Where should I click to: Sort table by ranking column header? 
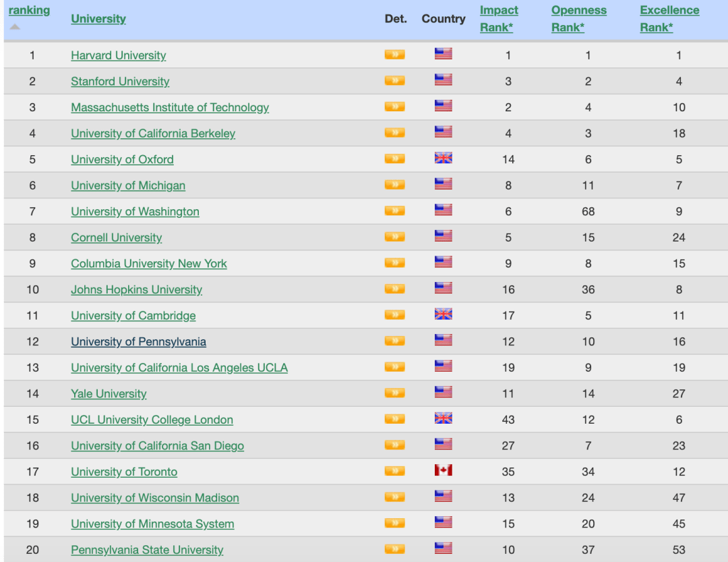(x=29, y=10)
